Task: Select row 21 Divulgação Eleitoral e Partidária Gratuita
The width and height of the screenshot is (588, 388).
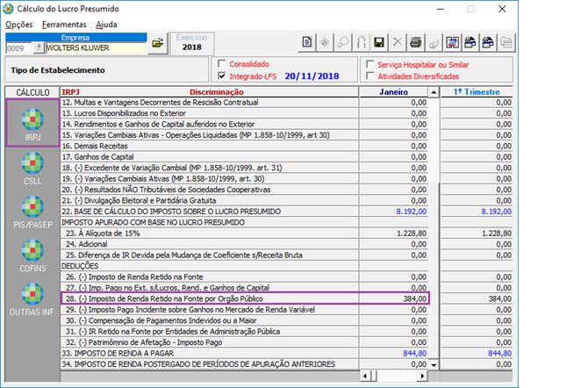Action: pos(210,200)
